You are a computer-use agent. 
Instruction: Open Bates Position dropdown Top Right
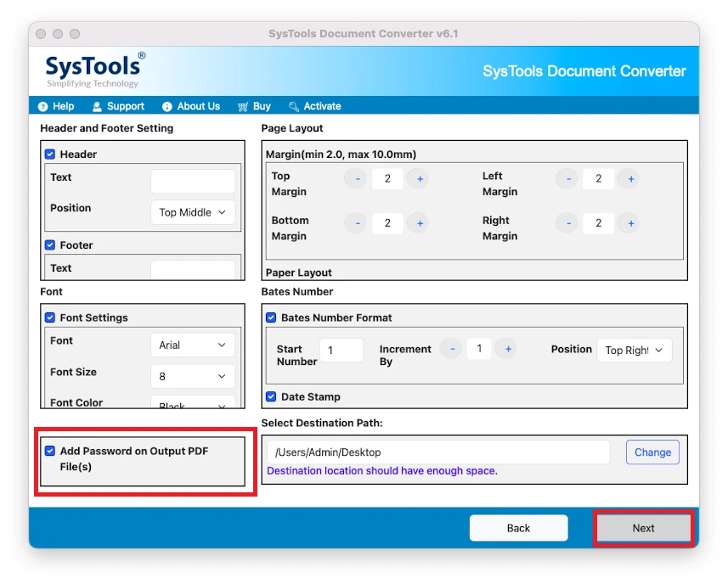click(635, 351)
